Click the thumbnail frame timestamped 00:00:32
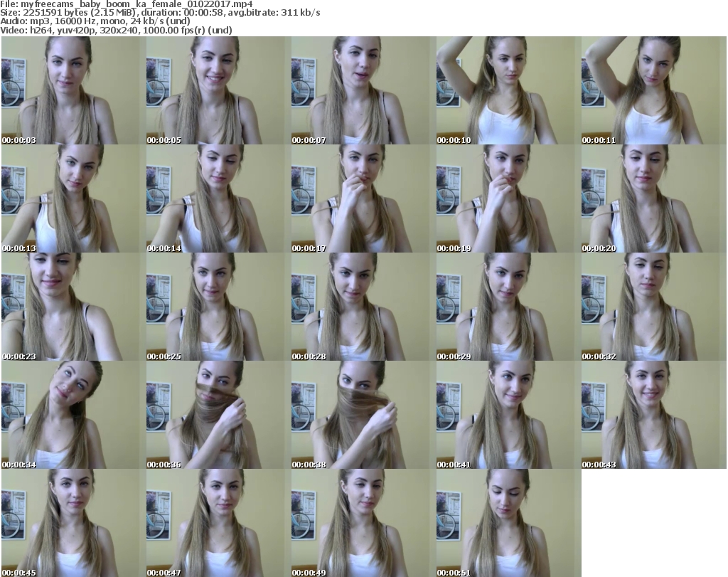This screenshot has width=728, height=577. click(654, 307)
